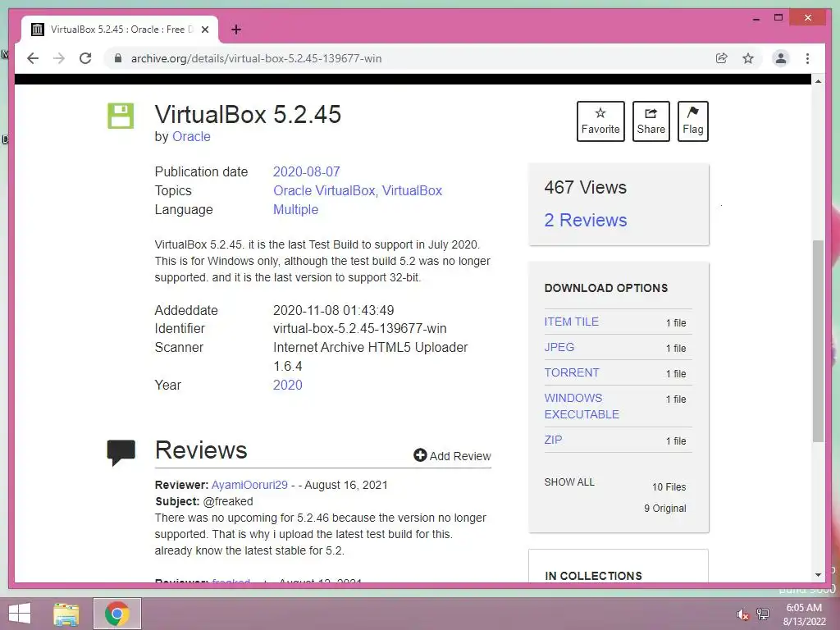Reload the archive.org page
This screenshot has width=840, height=630.
pyautogui.click(x=85, y=58)
